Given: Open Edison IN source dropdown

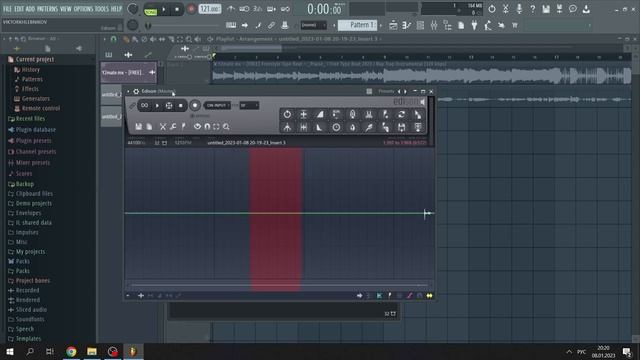Looking at the screenshot, I should (249, 106).
